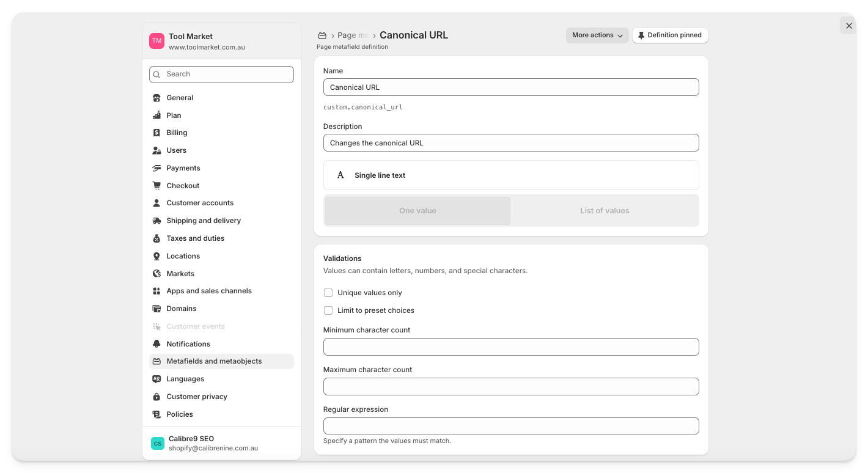Click the Locations pin icon
Screen dimensions: 868x473
tap(156, 256)
